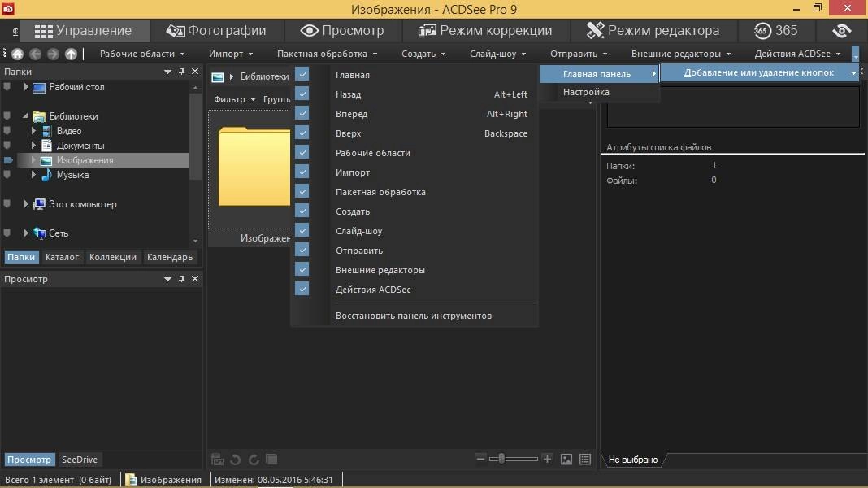Open the Пакетная обработка toolbar dropdown
Screen dimensions: 868x488
click(328, 54)
